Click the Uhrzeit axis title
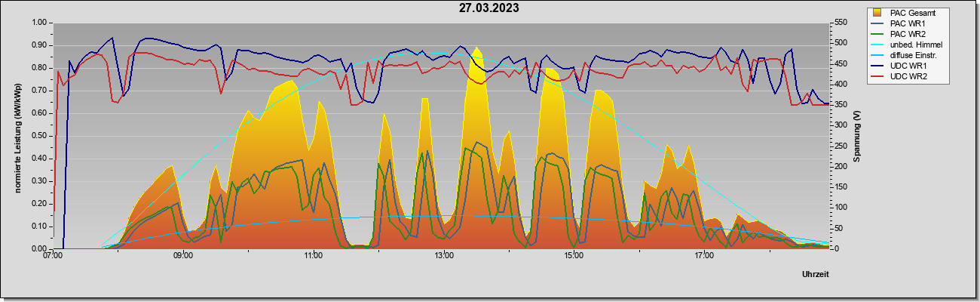 pyautogui.click(x=815, y=273)
